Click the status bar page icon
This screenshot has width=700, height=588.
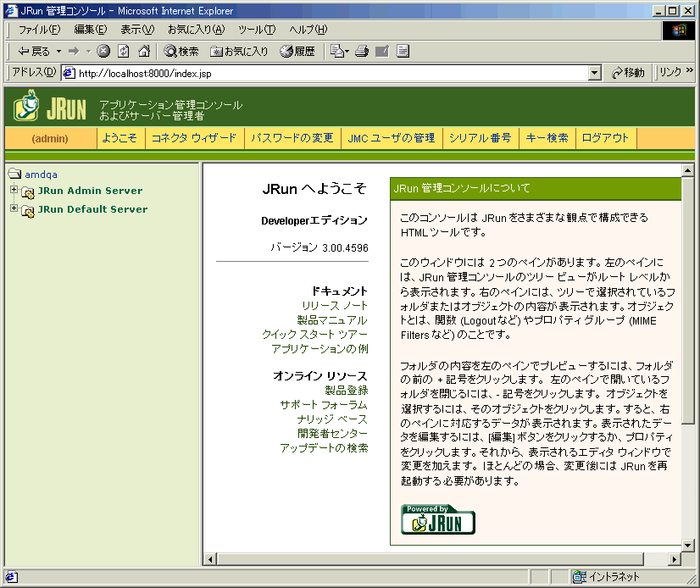12,577
